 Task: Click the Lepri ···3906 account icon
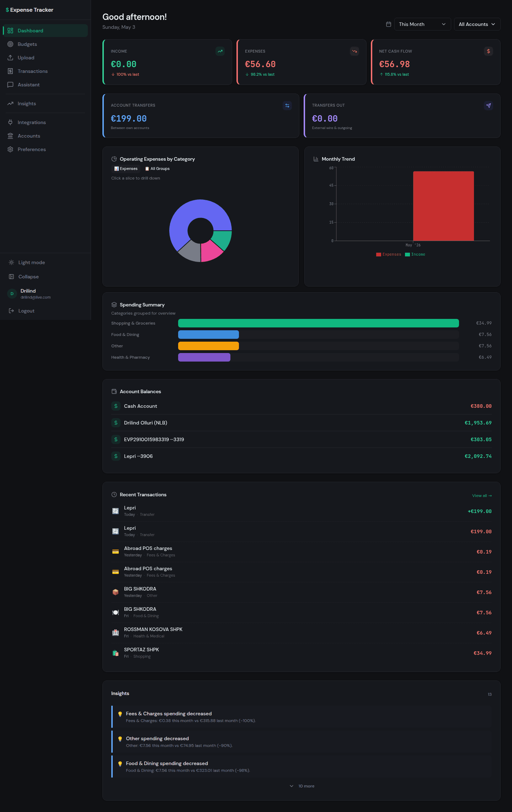click(116, 456)
